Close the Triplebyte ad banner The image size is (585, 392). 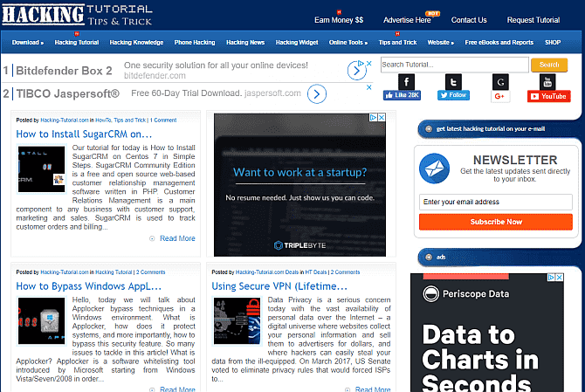(382, 118)
